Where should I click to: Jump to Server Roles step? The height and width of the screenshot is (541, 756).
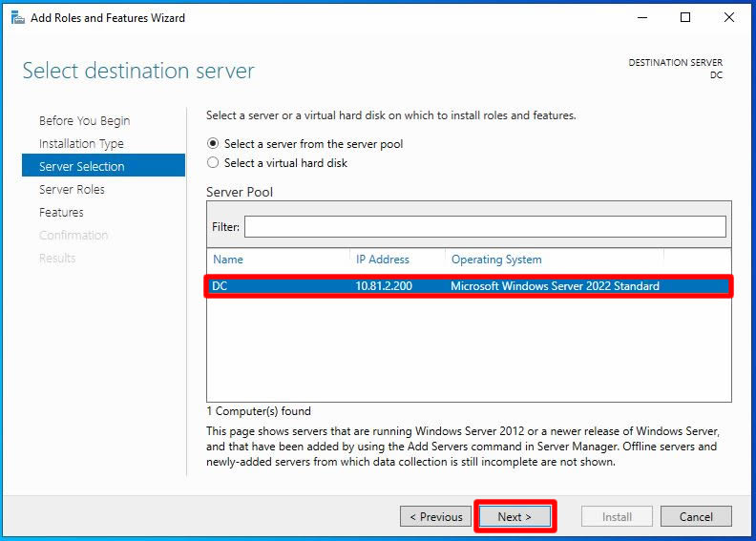[72, 189]
